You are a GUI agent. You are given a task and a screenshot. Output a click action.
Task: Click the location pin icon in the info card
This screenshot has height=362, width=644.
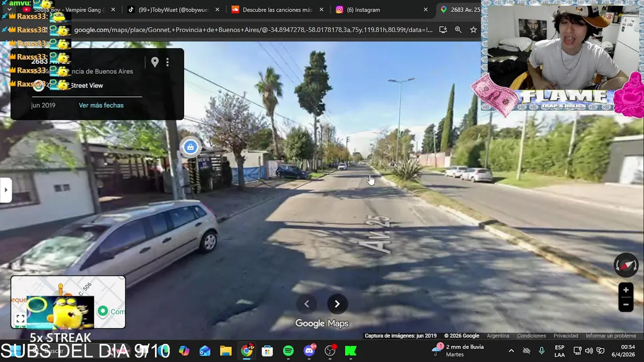pyautogui.click(x=155, y=62)
